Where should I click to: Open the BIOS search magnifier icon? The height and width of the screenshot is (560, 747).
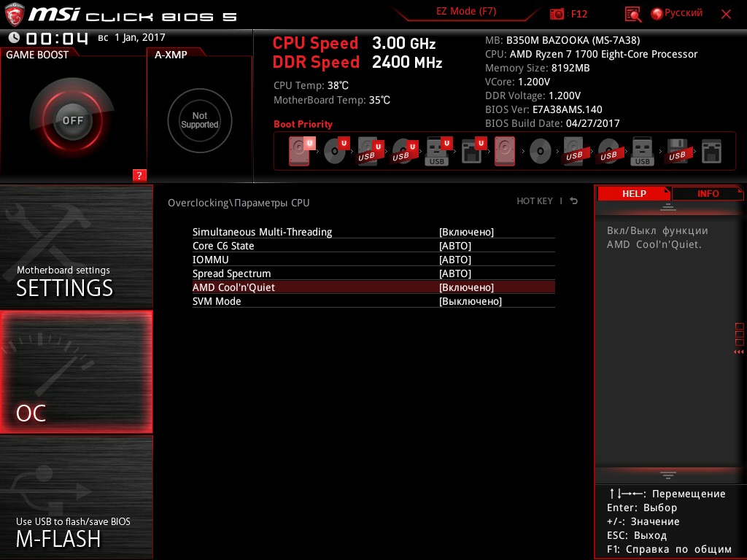(x=632, y=15)
